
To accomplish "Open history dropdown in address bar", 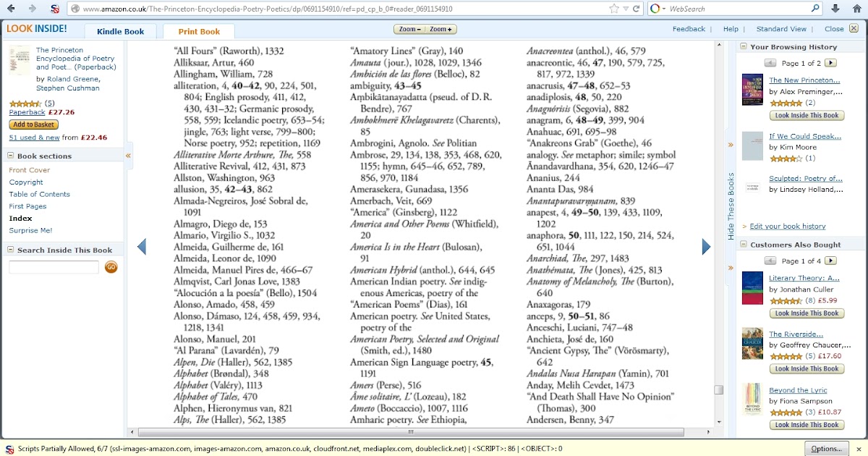I will pyautogui.click(x=626, y=9).
